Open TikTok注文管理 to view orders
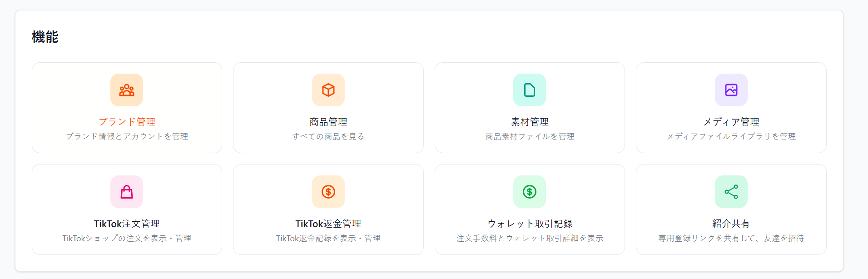Viewport: 868px width, 279px height. [x=126, y=224]
